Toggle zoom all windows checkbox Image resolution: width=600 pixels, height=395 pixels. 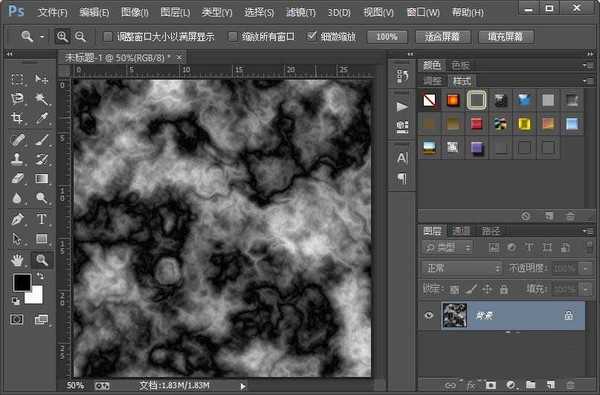233,37
